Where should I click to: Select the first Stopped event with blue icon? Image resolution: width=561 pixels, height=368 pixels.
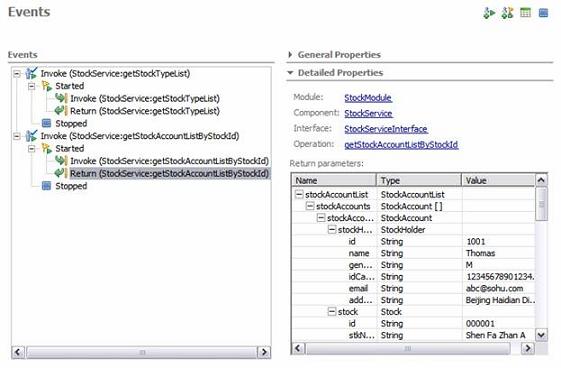click(64, 123)
